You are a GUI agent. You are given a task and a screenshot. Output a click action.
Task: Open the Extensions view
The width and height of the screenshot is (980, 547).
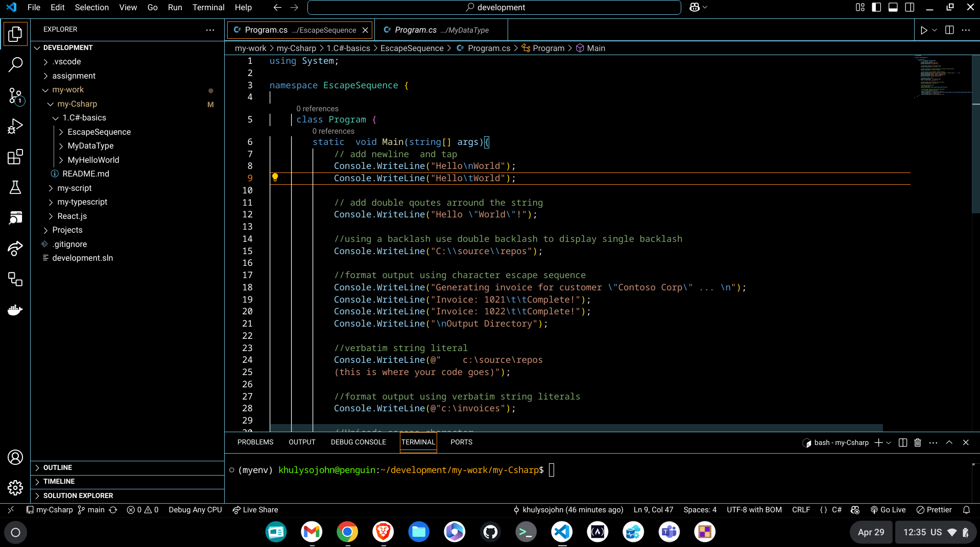(x=15, y=157)
